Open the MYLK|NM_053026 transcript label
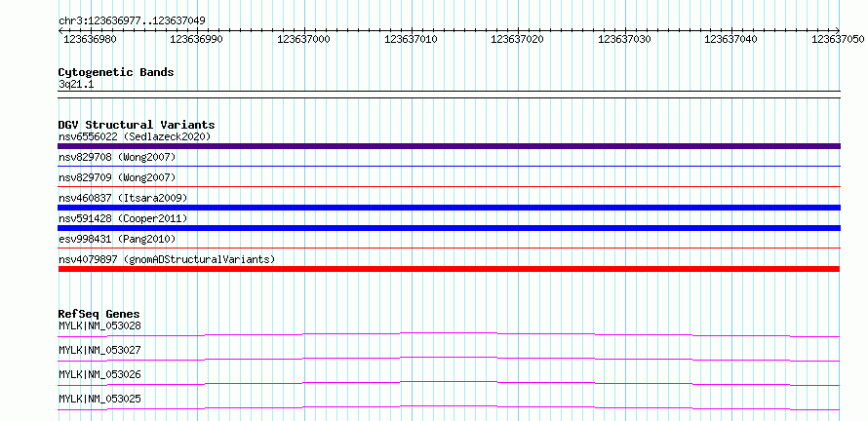 pyautogui.click(x=99, y=374)
